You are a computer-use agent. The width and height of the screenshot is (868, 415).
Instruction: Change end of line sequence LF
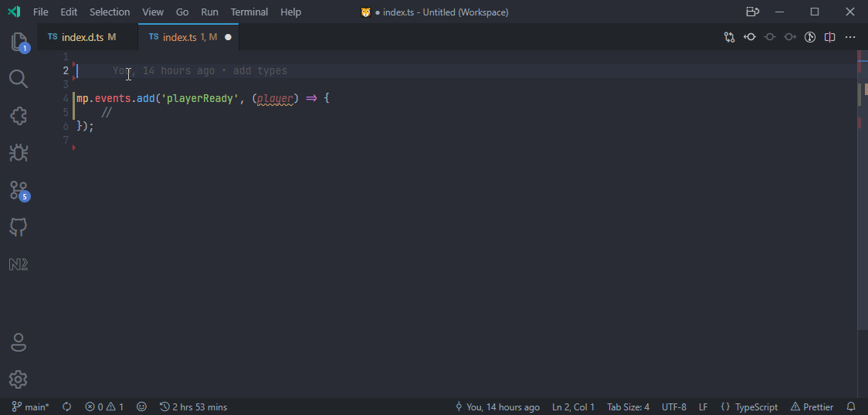tap(703, 406)
